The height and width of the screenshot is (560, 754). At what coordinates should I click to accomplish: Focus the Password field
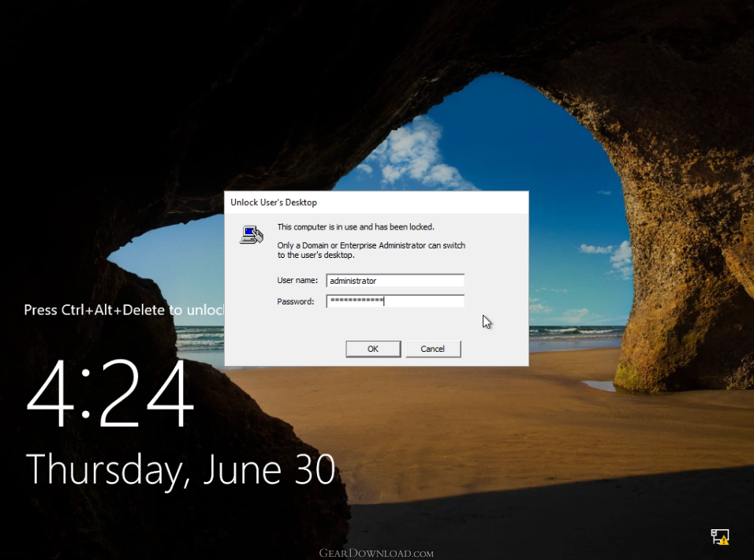click(395, 301)
